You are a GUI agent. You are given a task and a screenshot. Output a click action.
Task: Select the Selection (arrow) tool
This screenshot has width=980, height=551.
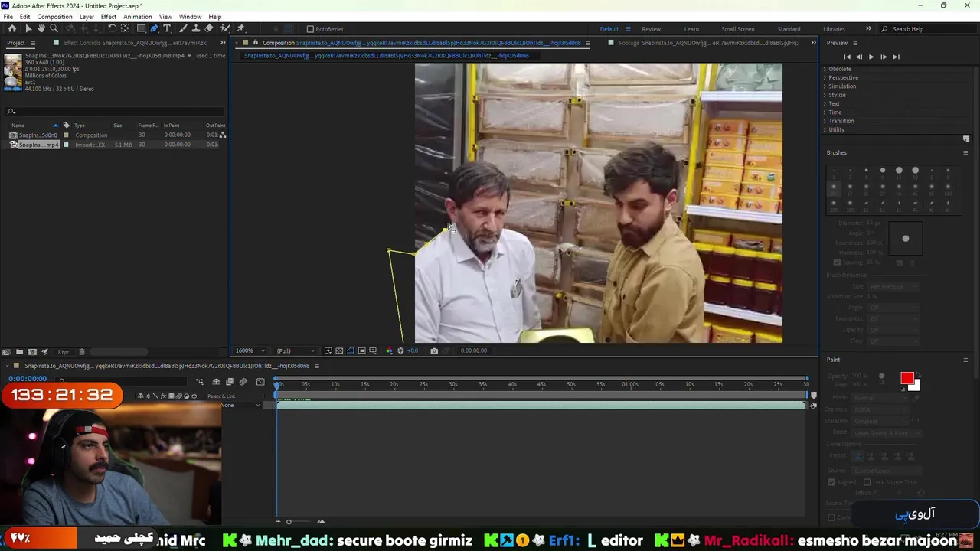[28, 28]
